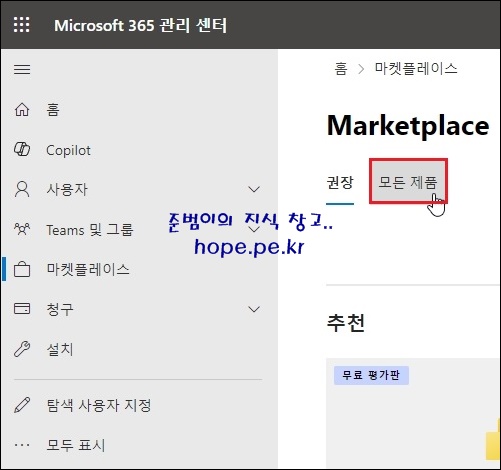Click the 사용자 label in sidebar
The height and width of the screenshot is (470, 501).
67,189
